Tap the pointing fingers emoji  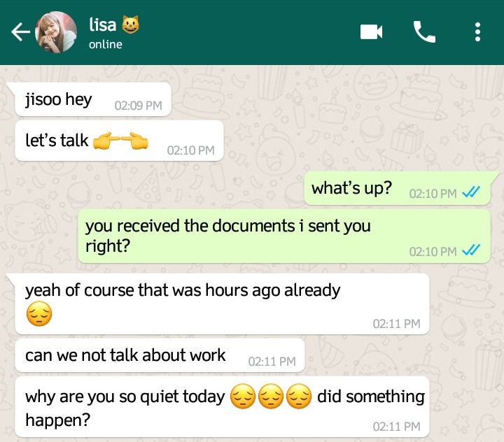click(120, 141)
